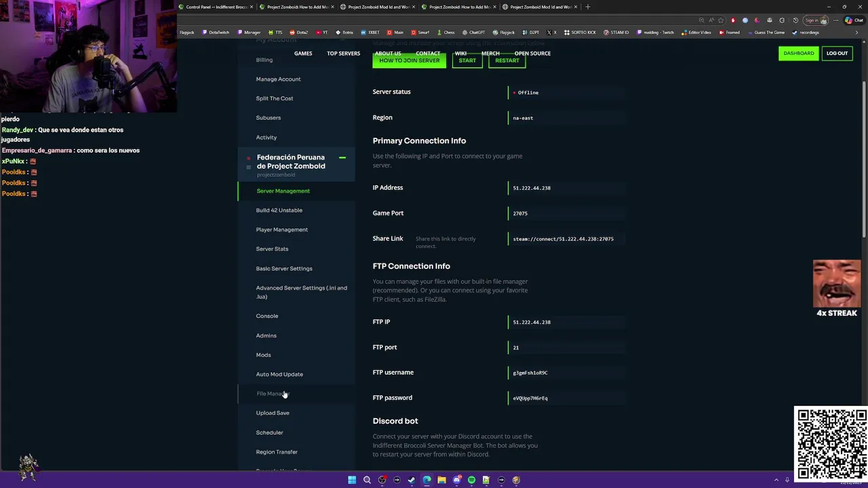
Task: Open Subusers sidebar link
Action: pos(268,118)
